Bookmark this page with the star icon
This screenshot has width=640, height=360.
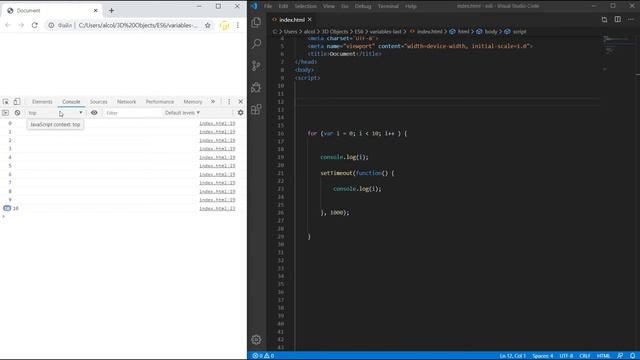click(x=208, y=25)
